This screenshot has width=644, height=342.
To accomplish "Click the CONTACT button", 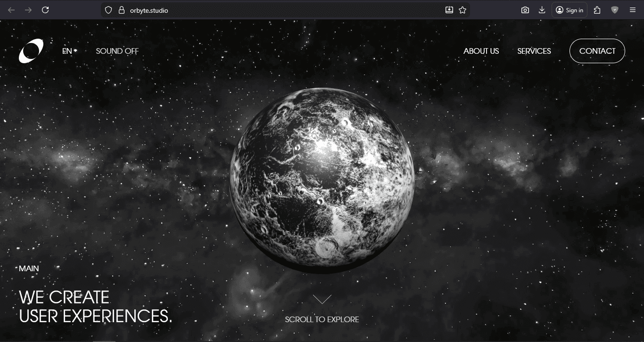I will click(x=597, y=51).
